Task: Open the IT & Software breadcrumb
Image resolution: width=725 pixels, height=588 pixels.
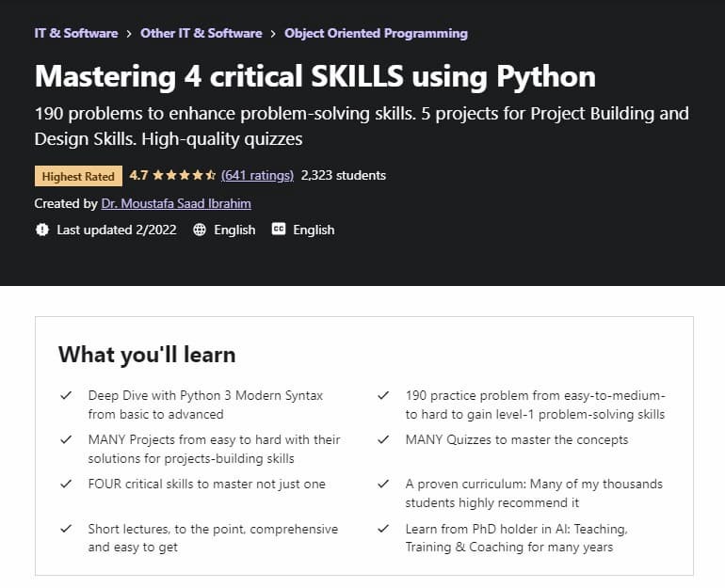Action: click(76, 33)
